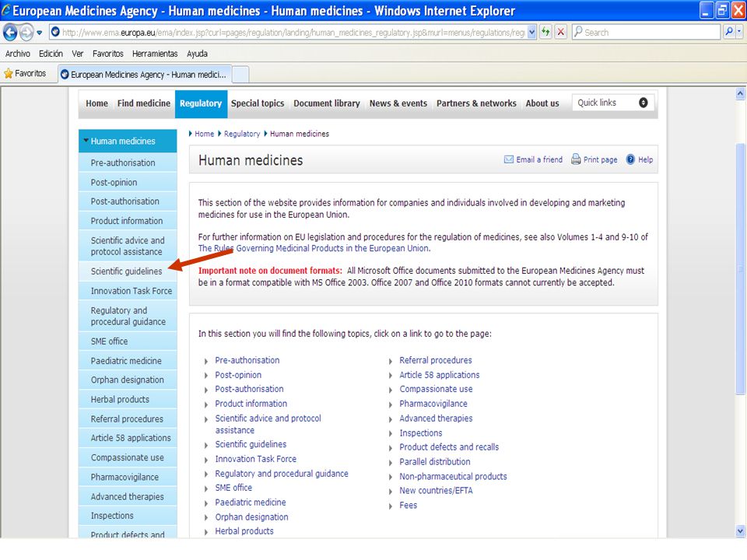Click the Pre-authorisation link in the topic list
Screen dimensions: 747x560
click(x=247, y=360)
